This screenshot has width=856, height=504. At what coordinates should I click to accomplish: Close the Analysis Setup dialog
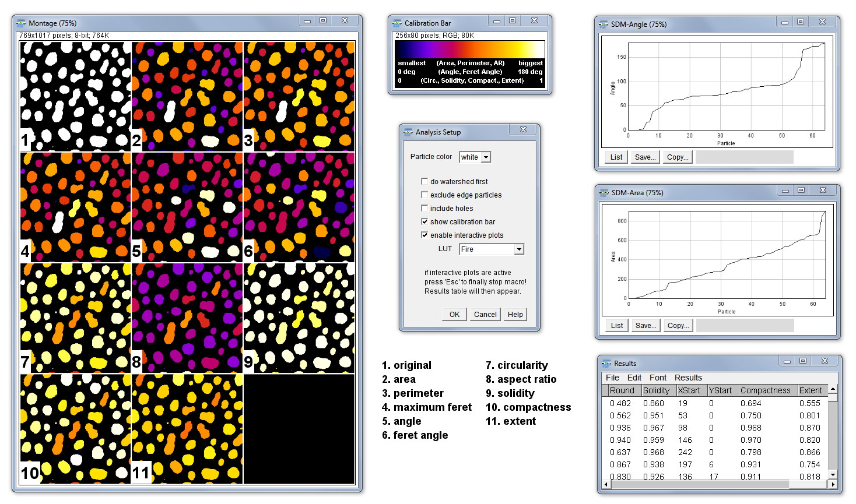[523, 130]
